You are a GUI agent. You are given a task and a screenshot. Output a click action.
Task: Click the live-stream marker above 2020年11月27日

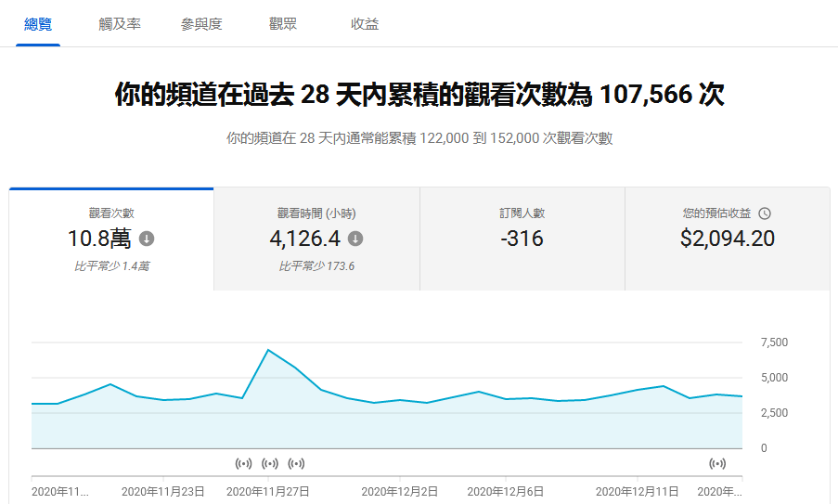270,463
